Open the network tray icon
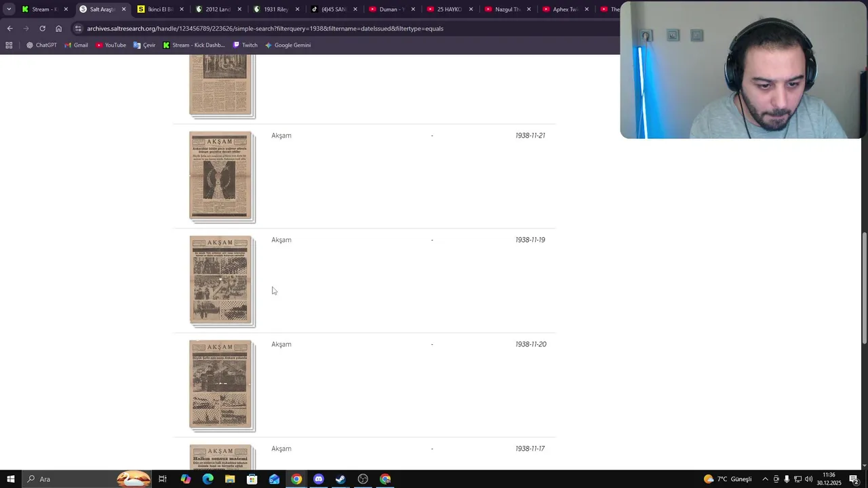The height and width of the screenshot is (488, 868). coord(797,479)
